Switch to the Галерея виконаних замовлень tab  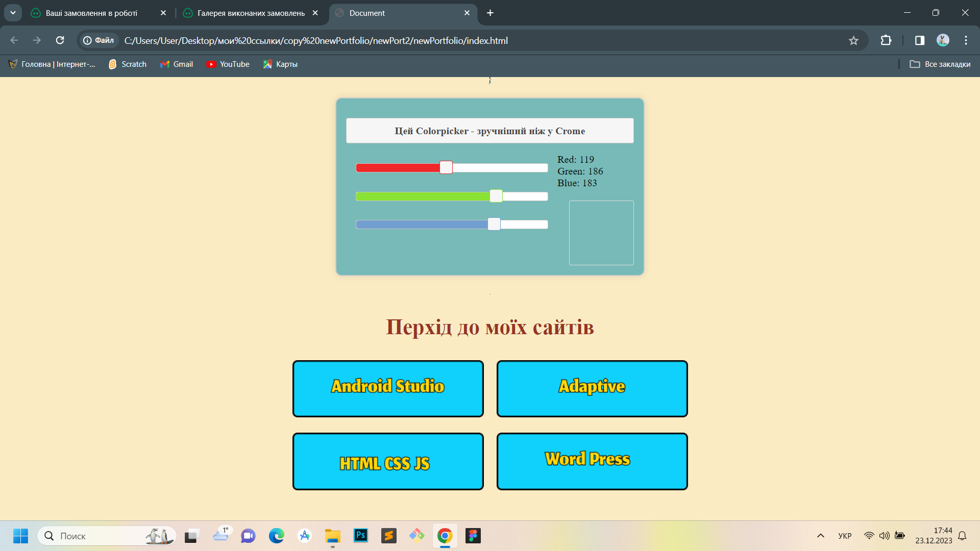click(x=250, y=13)
